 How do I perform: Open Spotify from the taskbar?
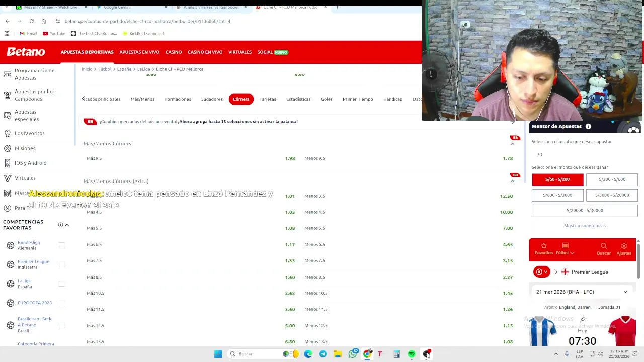tap(412, 354)
